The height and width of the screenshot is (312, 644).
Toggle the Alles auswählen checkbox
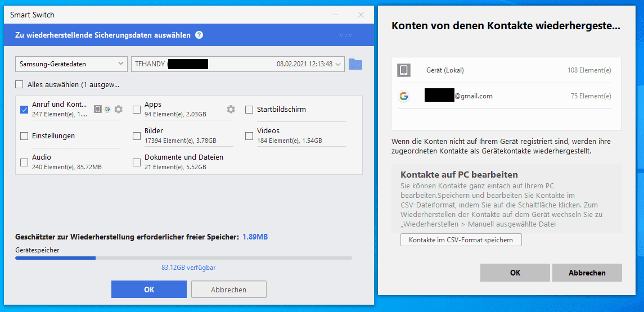(x=19, y=84)
